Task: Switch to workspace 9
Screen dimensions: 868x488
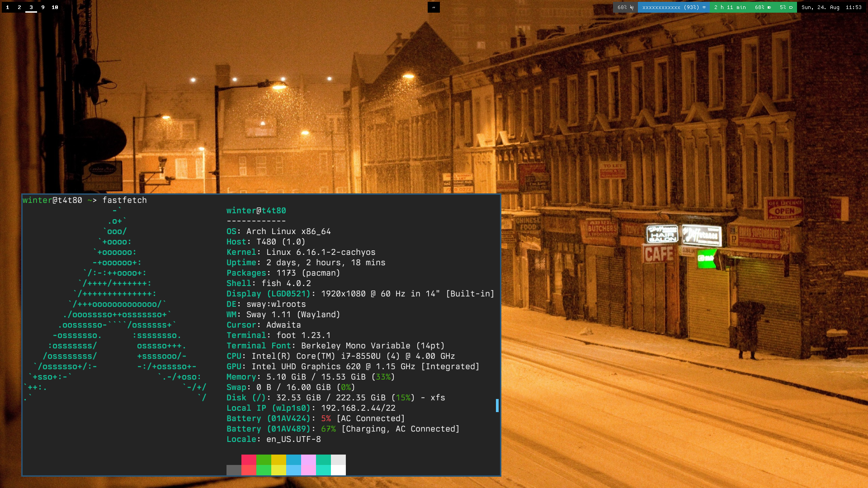Action: click(x=43, y=7)
